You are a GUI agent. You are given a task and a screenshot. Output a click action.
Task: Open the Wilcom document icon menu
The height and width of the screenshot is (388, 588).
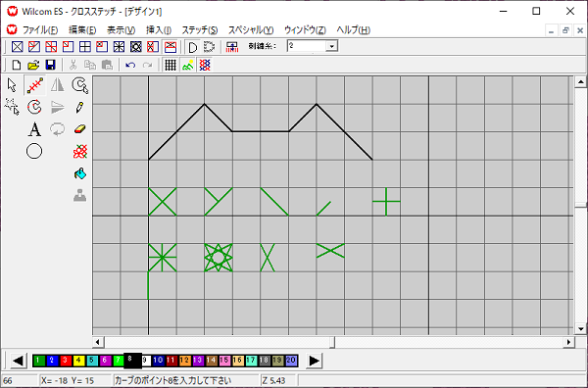[x=12, y=29]
